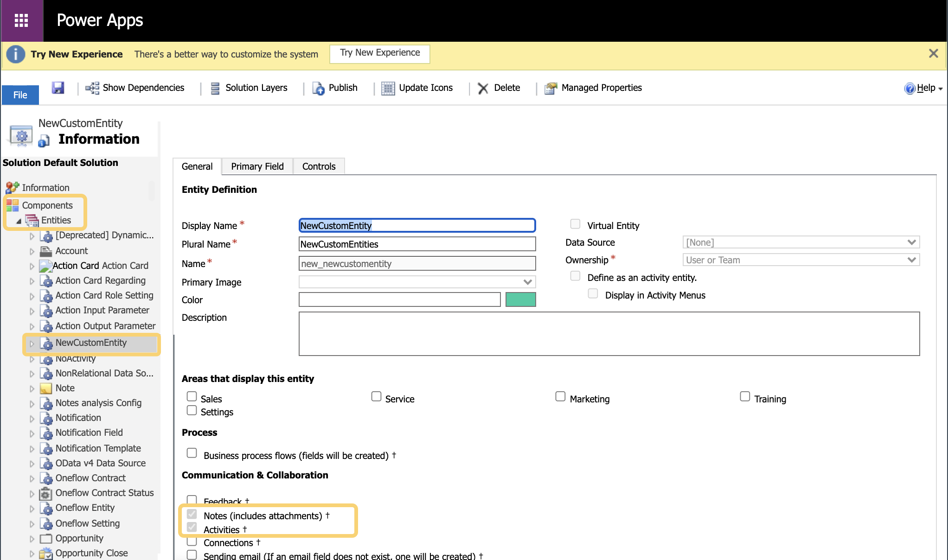Image resolution: width=948 pixels, height=560 pixels.
Task: Select Notification Template in tree
Action: tap(98, 448)
